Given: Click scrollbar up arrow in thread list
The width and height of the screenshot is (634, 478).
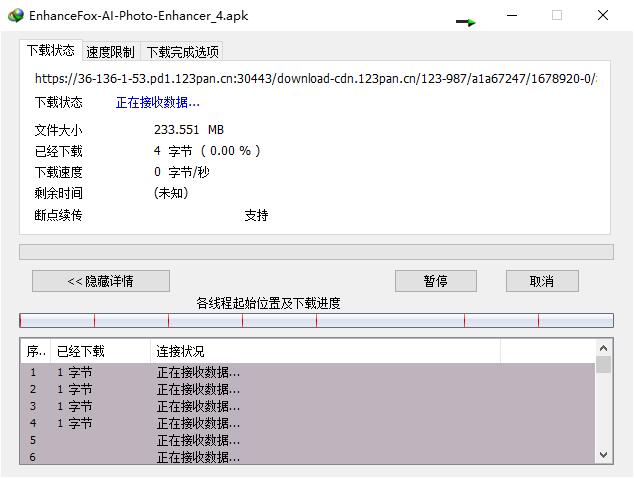Looking at the screenshot, I should click(603, 348).
